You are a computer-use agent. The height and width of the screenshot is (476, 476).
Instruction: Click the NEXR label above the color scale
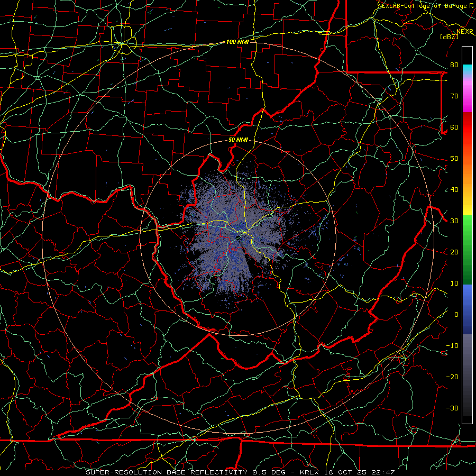465,32
